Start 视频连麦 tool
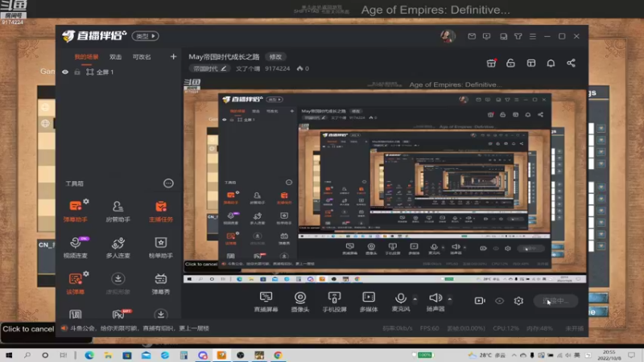The height and width of the screenshot is (362, 644). (x=76, y=247)
